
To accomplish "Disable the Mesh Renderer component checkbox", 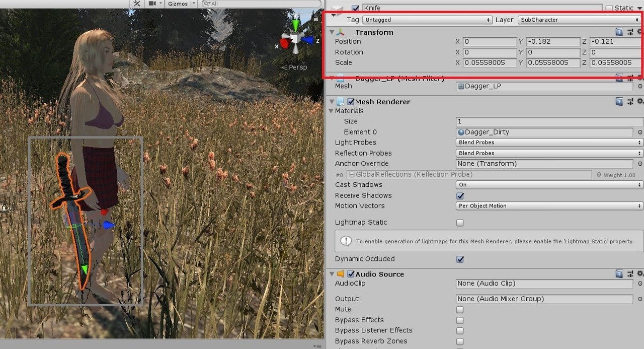I will coord(351,102).
